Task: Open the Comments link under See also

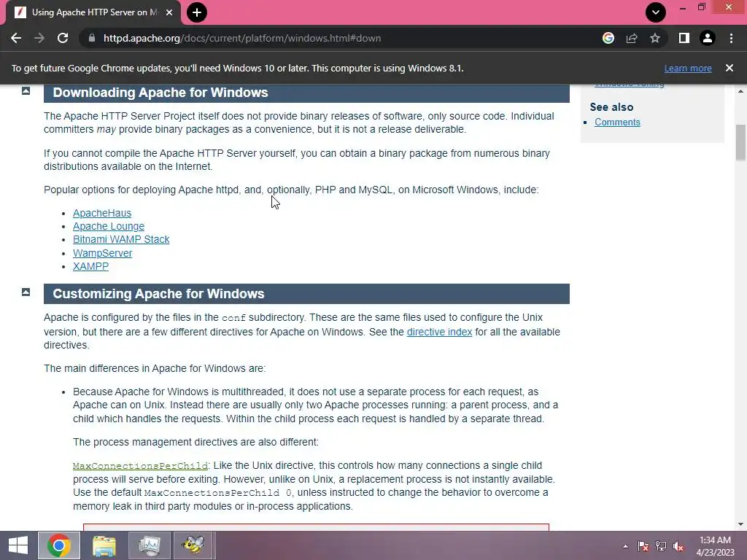Action: (x=617, y=122)
